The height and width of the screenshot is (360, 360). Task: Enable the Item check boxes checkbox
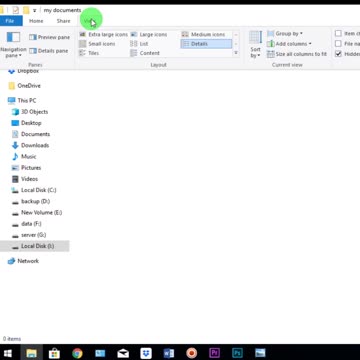(338, 33)
